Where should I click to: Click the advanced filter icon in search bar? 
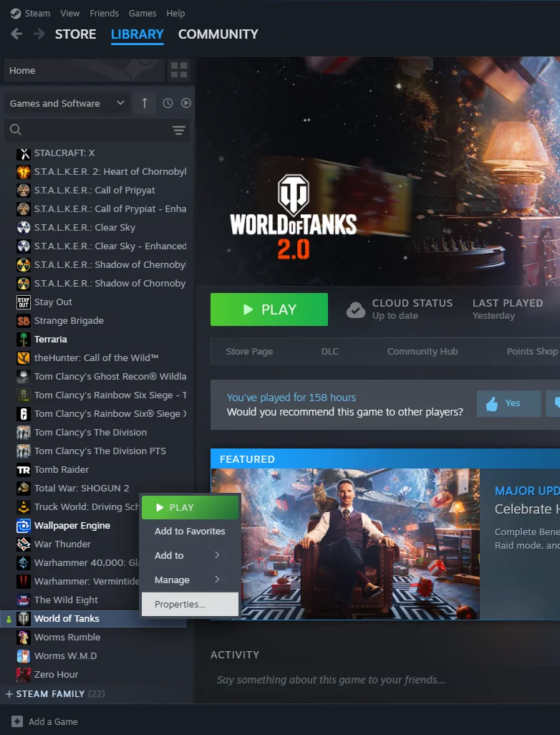[x=178, y=130]
